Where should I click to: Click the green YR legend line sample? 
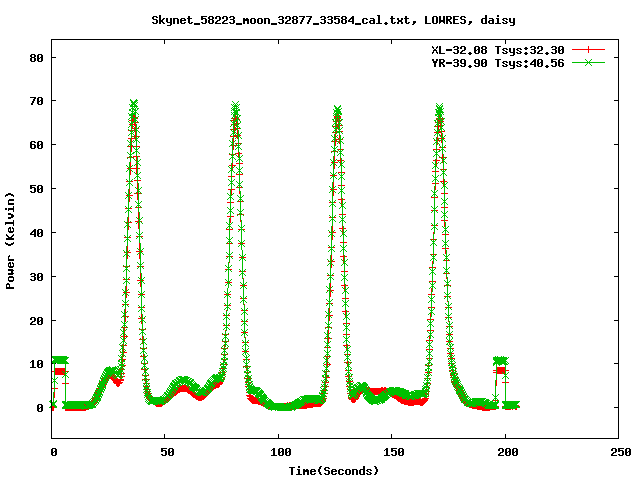pos(588,62)
